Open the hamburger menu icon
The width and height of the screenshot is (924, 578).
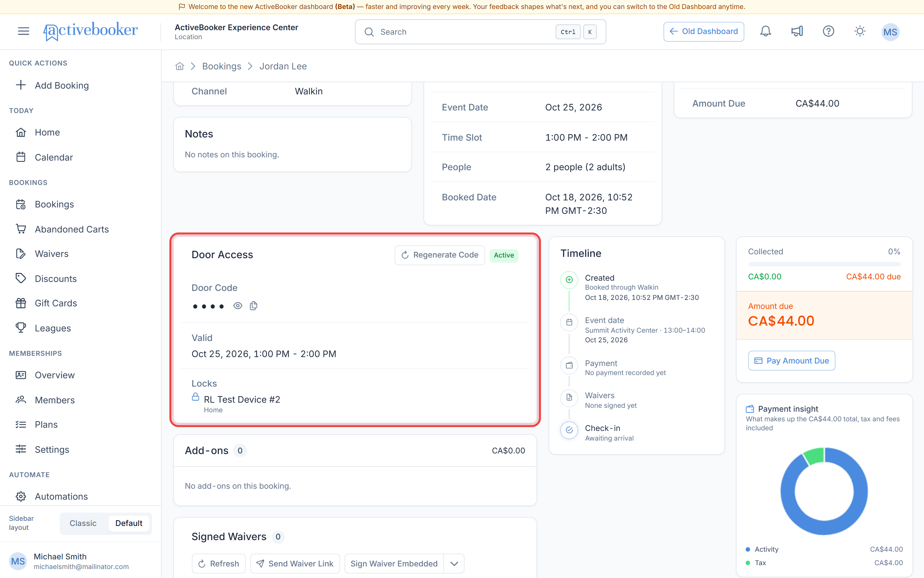(x=23, y=31)
